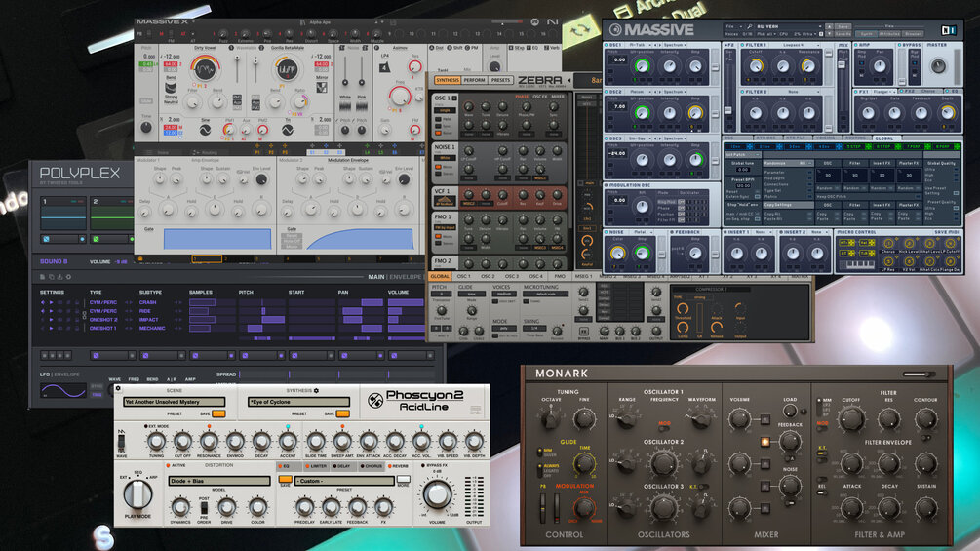Click the CRASH subtype in Polyplex
980x551 pixels.
pyautogui.click(x=147, y=302)
